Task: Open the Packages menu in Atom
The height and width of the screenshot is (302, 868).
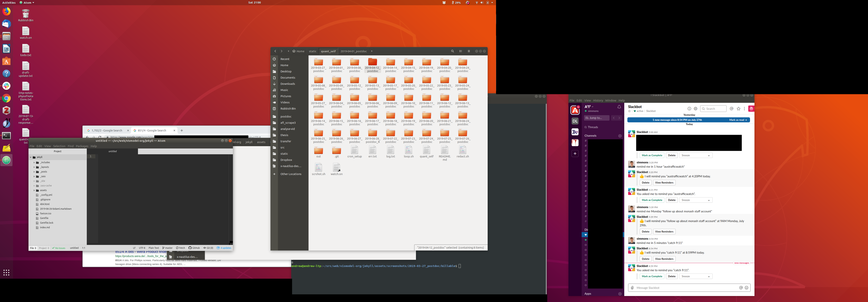Action: (82, 146)
